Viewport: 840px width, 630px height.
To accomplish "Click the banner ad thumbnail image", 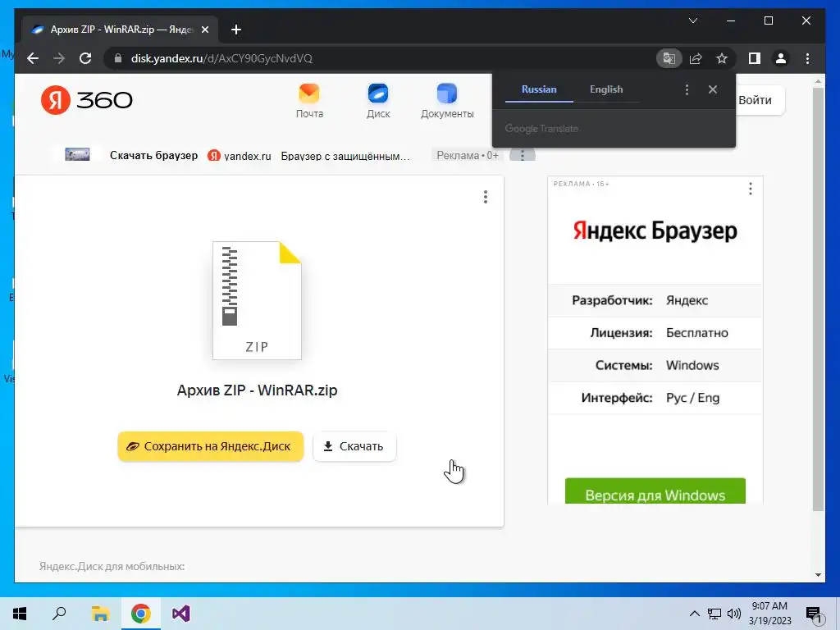I will pos(78,155).
